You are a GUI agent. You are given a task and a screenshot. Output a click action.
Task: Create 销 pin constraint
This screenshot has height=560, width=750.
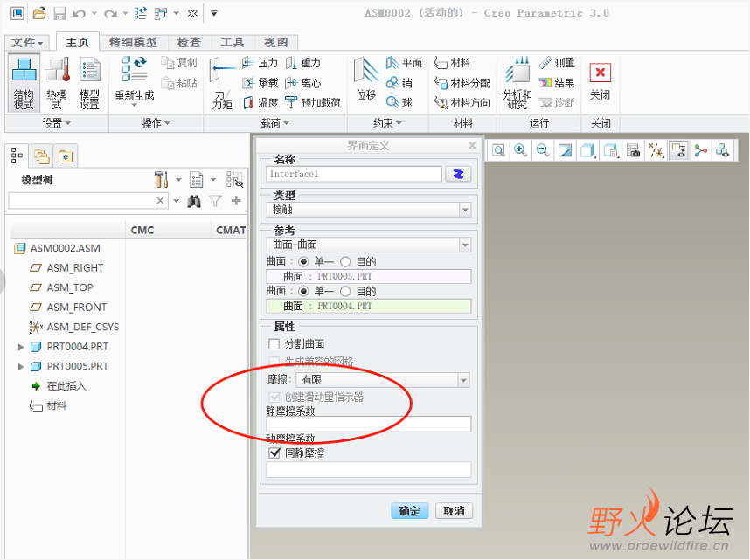(x=399, y=83)
